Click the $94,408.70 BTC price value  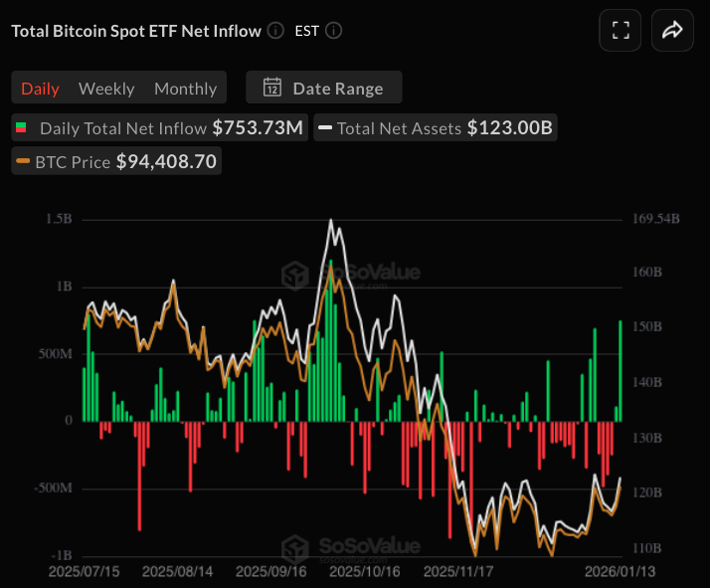coord(167,161)
